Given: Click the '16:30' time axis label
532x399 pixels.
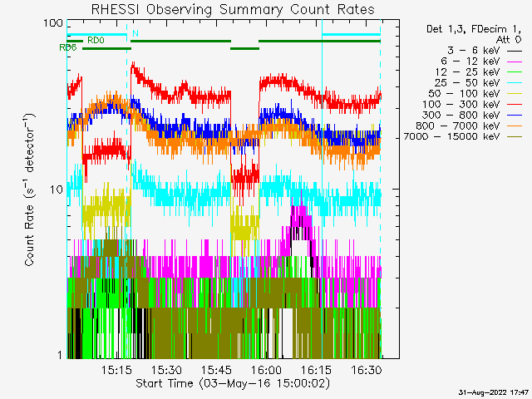Looking at the screenshot, I should (x=367, y=370).
